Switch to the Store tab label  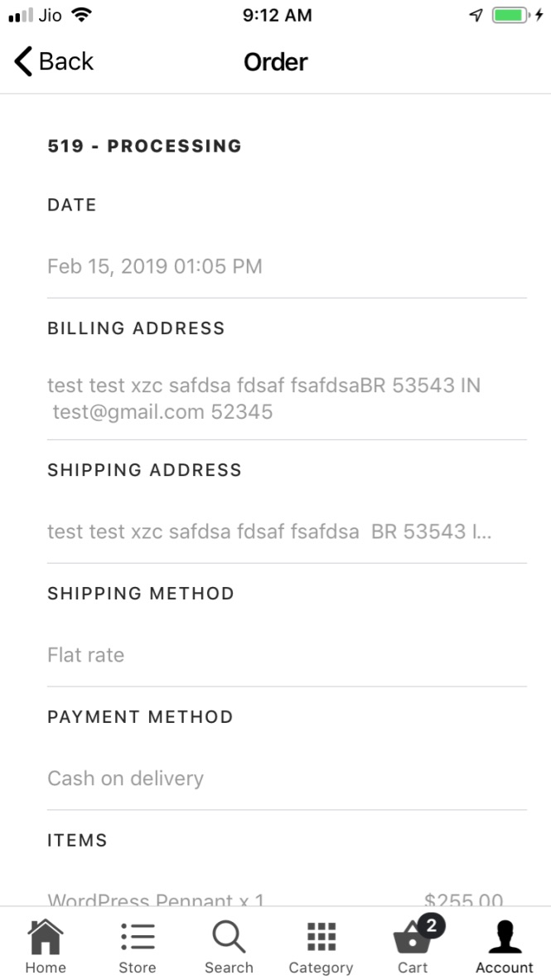coord(138,968)
